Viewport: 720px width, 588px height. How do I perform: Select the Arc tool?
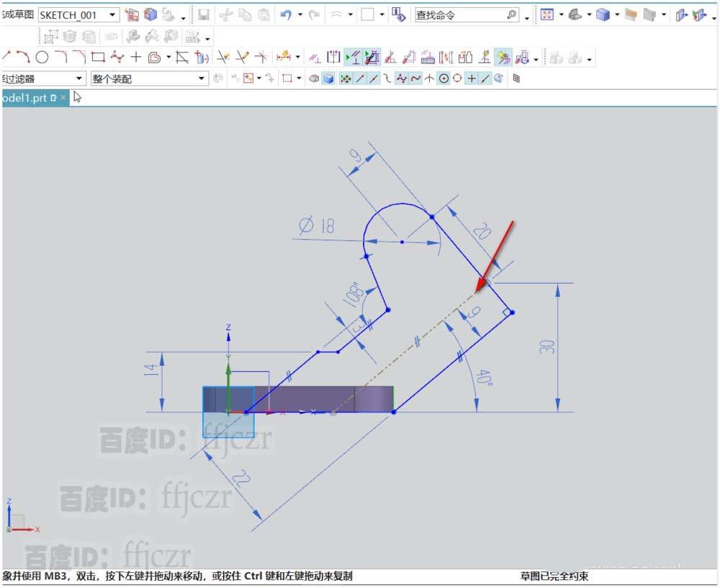(x=23, y=56)
